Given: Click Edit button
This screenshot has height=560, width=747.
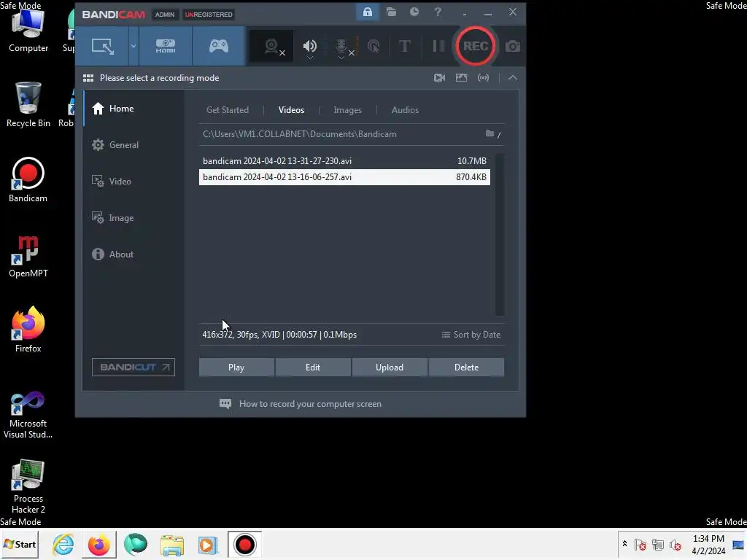Looking at the screenshot, I should pyautogui.click(x=313, y=367).
